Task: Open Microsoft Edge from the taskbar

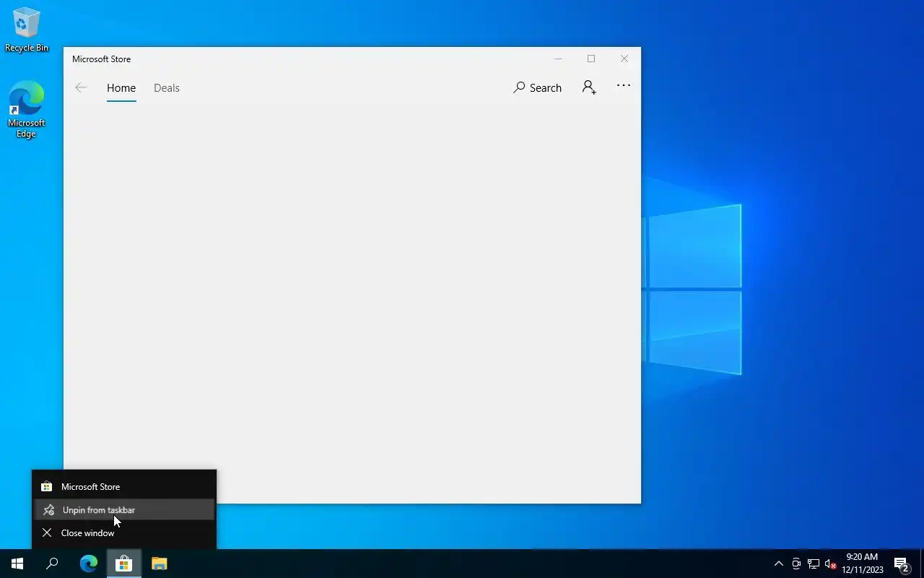Action: click(x=88, y=564)
